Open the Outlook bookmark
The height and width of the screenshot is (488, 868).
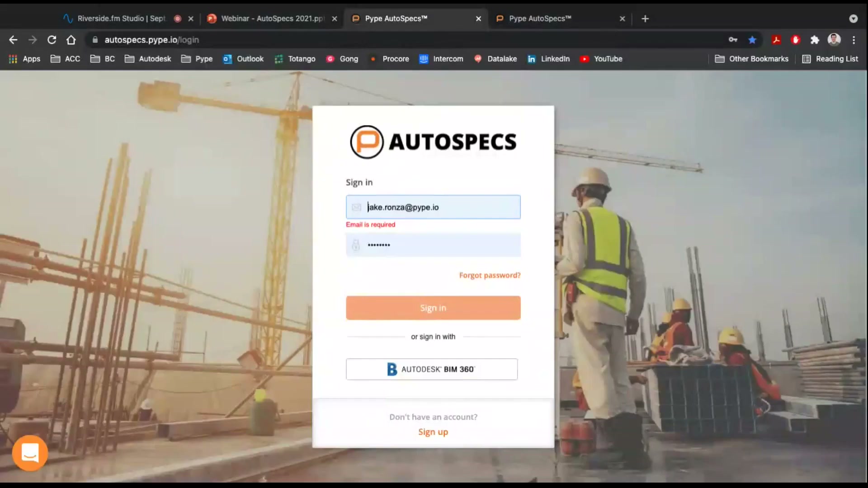click(x=243, y=59)
